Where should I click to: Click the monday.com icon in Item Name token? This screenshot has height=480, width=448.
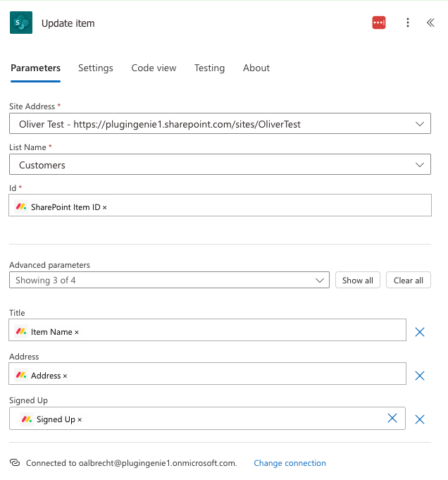point(21,331)
